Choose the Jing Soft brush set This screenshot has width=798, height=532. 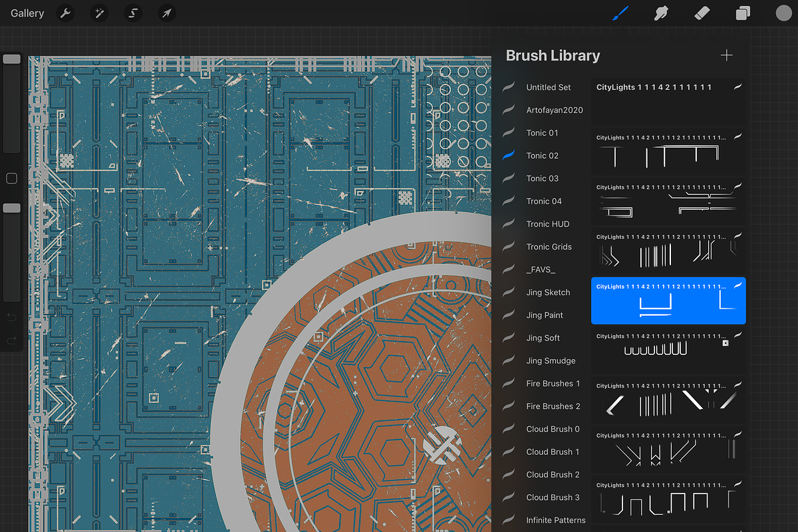[x=543, y=338]
